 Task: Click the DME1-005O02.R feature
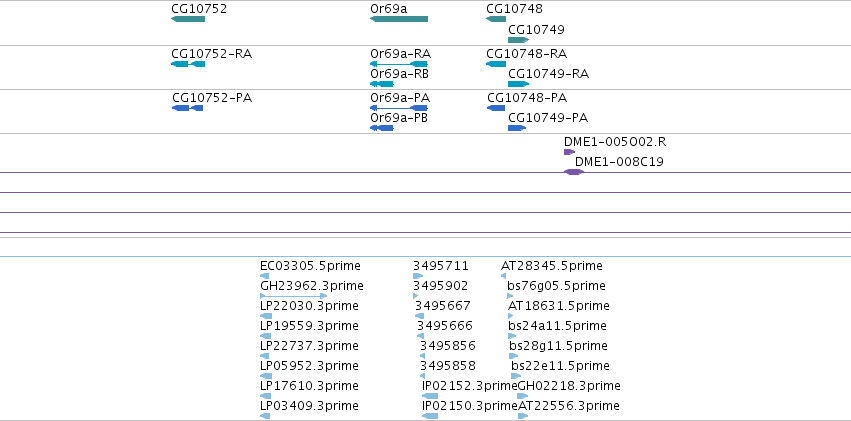569,152
